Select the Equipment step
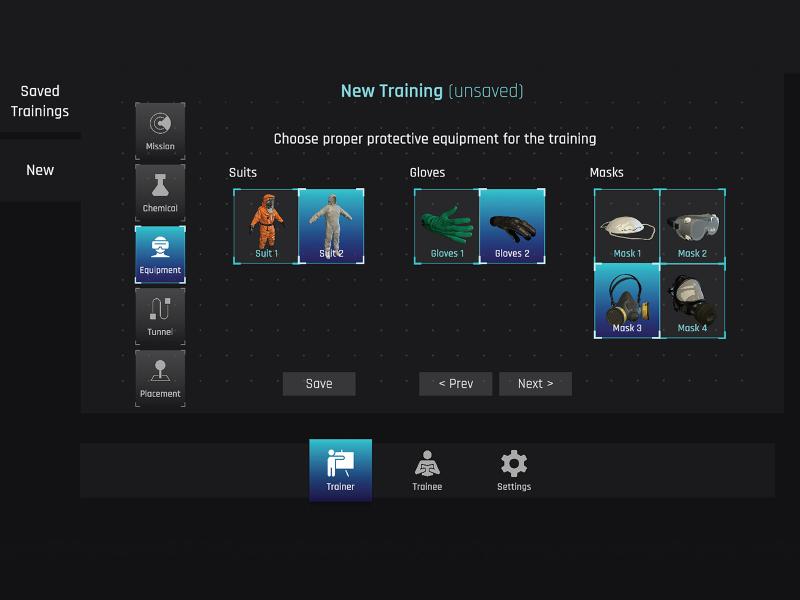This screenshot has height=600, width=800. point(160,255)
